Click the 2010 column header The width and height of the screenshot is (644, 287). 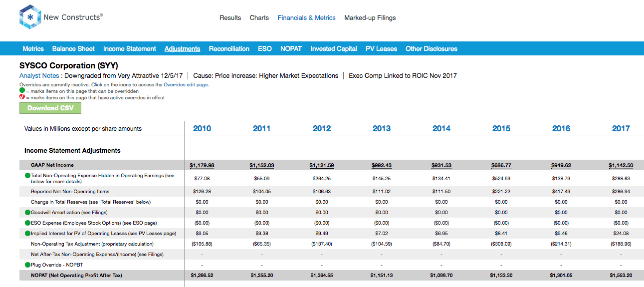tap(202, 129)
